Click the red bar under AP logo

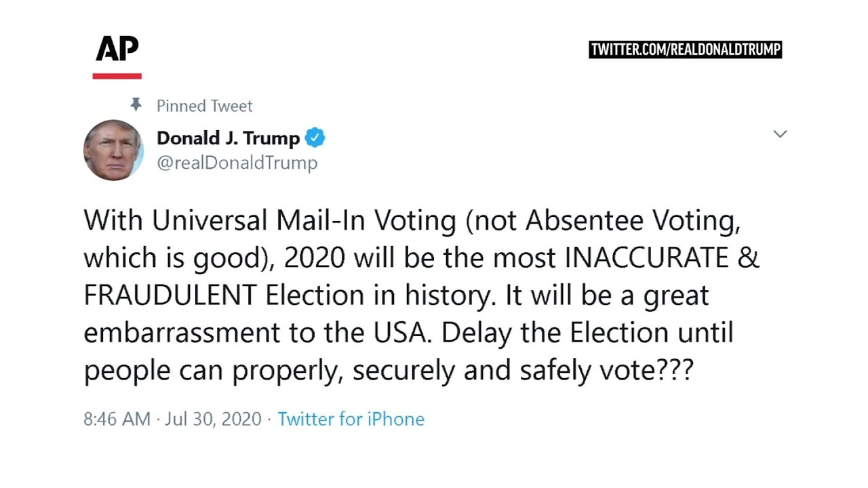pos(117,76)
